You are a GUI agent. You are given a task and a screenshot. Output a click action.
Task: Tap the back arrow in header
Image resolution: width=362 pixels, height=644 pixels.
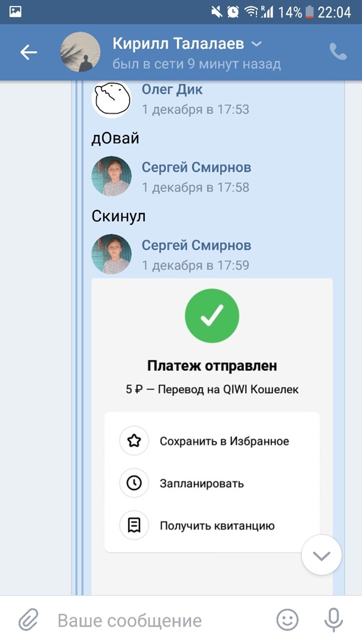(28, 52)
